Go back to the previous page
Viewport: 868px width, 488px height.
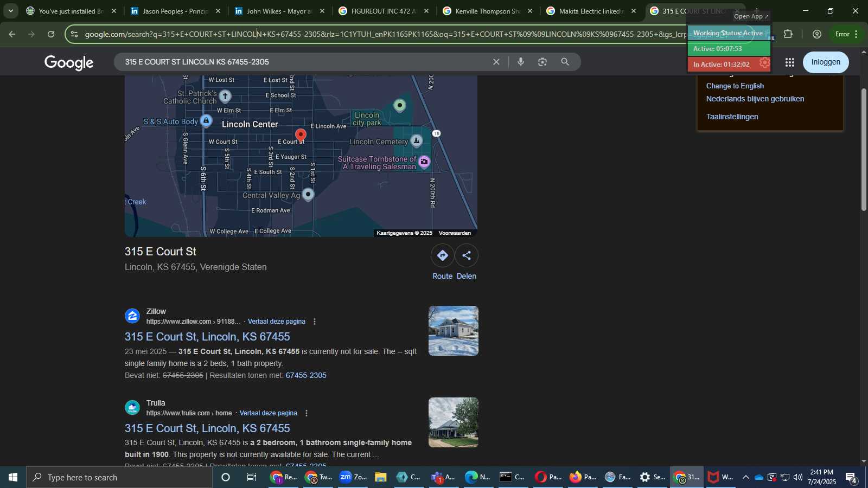(12, 34)
